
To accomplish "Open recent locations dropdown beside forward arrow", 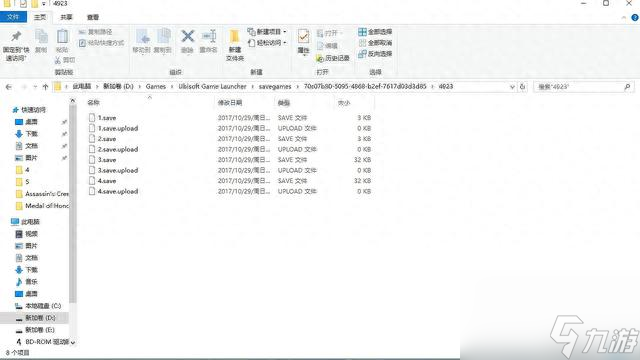I will (35, 87).
